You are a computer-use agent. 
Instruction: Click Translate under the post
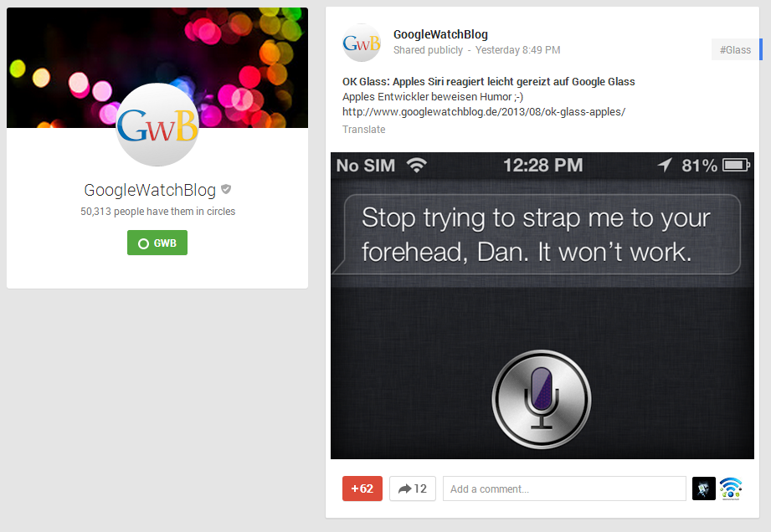364,129
